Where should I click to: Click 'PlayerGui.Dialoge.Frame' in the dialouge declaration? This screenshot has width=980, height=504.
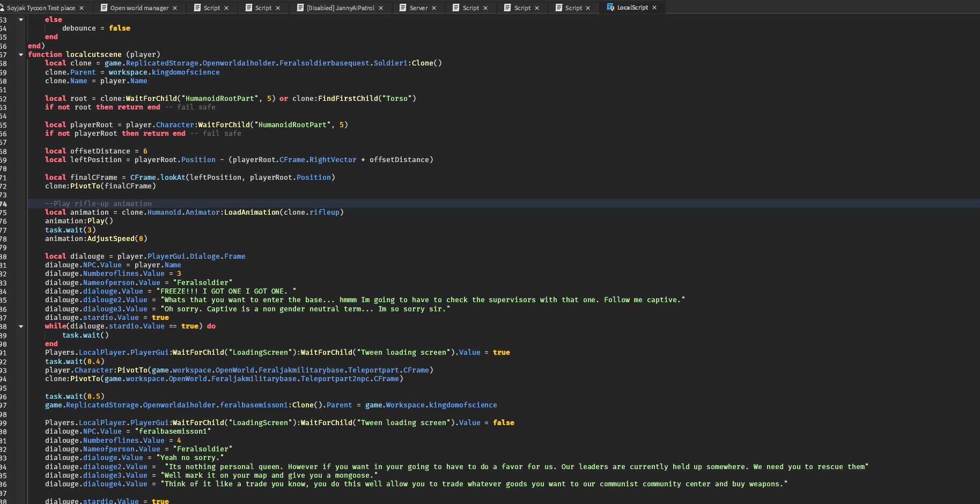196,256
